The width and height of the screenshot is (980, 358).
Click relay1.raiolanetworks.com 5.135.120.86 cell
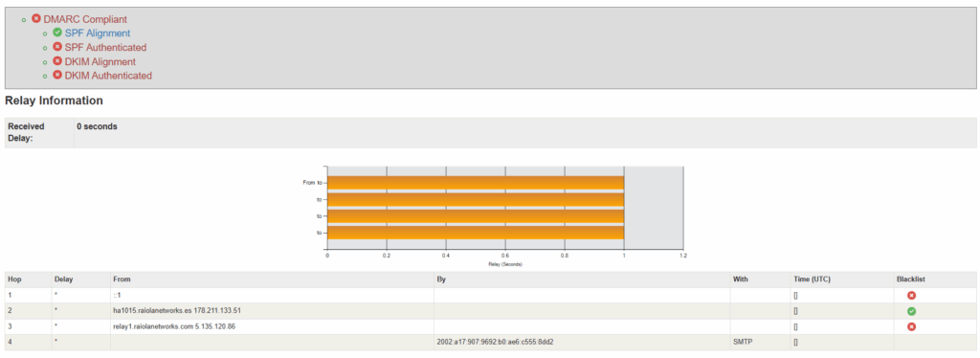point(273,326)
